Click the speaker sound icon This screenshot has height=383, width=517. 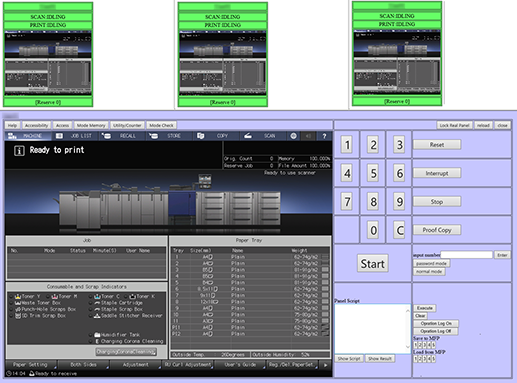(308, 136)
